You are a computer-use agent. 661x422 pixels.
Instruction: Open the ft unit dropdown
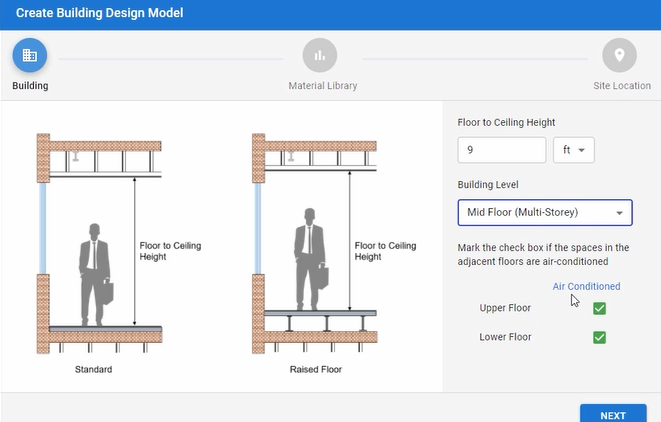coord(574,150)
